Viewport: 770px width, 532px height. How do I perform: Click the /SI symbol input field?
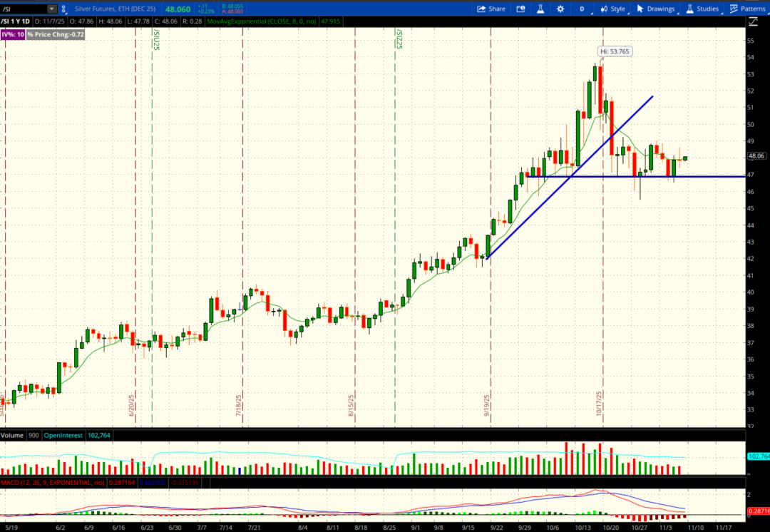(x=24, y=9)
